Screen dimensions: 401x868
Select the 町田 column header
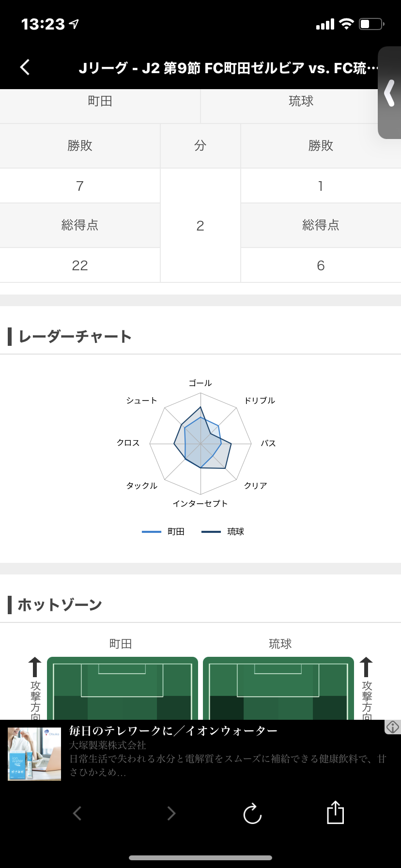[x=100, y=101]
